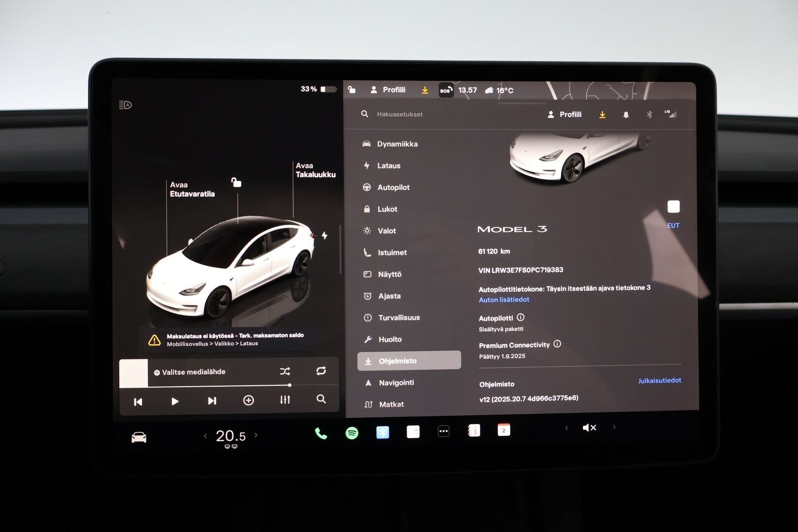Toggle media repeat

(x=321, y=370)
